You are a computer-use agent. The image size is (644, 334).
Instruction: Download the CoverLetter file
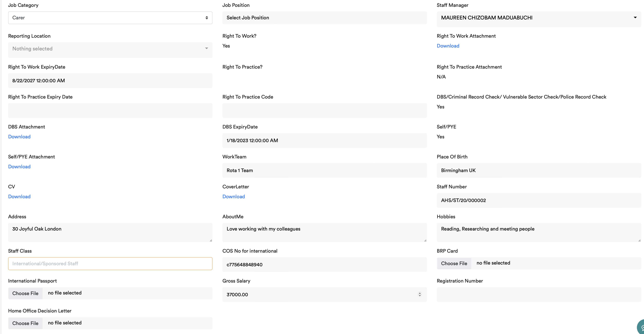click(x=234, y=197)
